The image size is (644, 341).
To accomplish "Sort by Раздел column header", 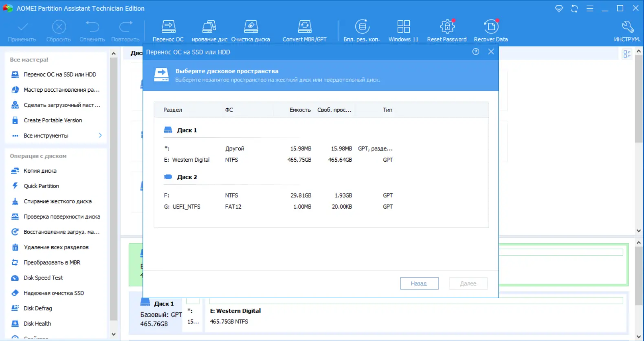I will (x=173, y=110).
